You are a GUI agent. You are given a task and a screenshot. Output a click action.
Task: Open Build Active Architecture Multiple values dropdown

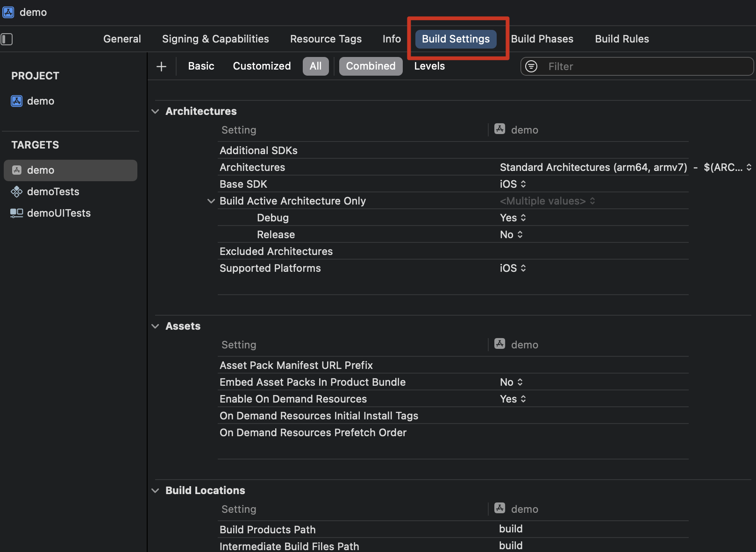click(547, 201)
